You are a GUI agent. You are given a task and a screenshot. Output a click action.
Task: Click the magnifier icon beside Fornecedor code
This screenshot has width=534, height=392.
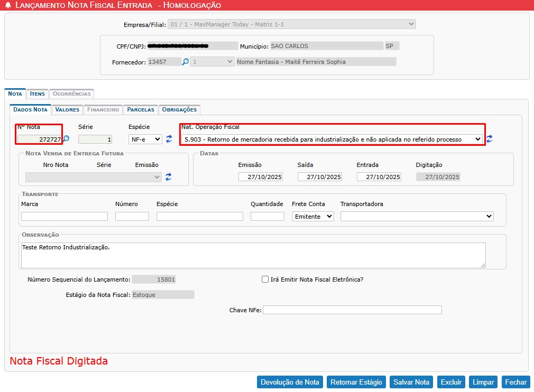[186, 62]
